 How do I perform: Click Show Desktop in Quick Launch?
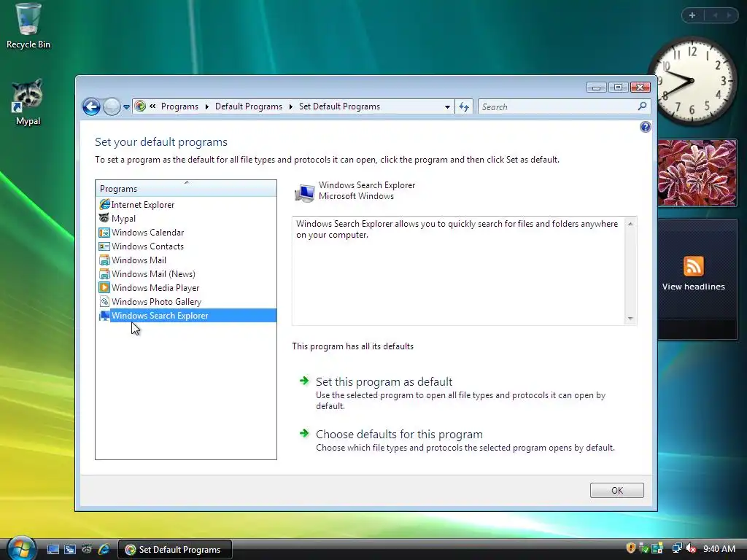53,550
